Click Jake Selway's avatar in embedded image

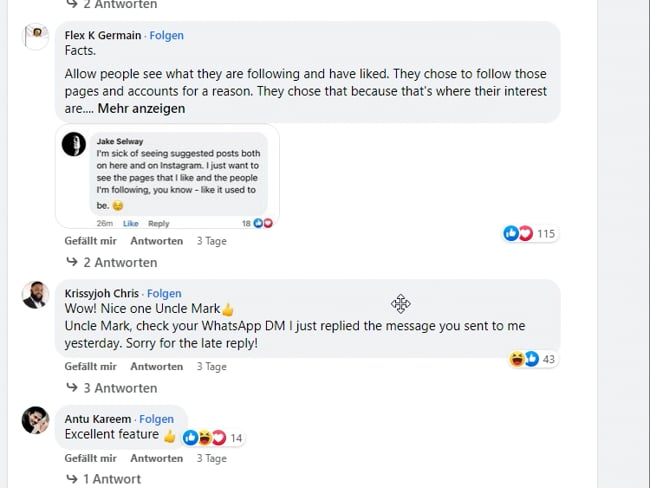(x=74, y=144)
